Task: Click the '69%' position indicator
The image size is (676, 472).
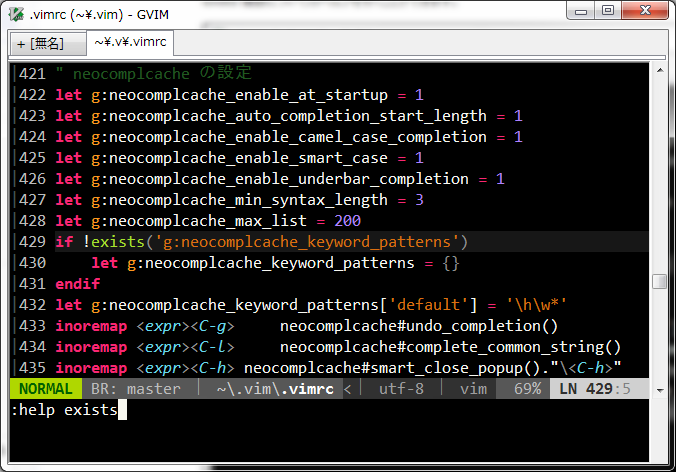Action: 527,389
